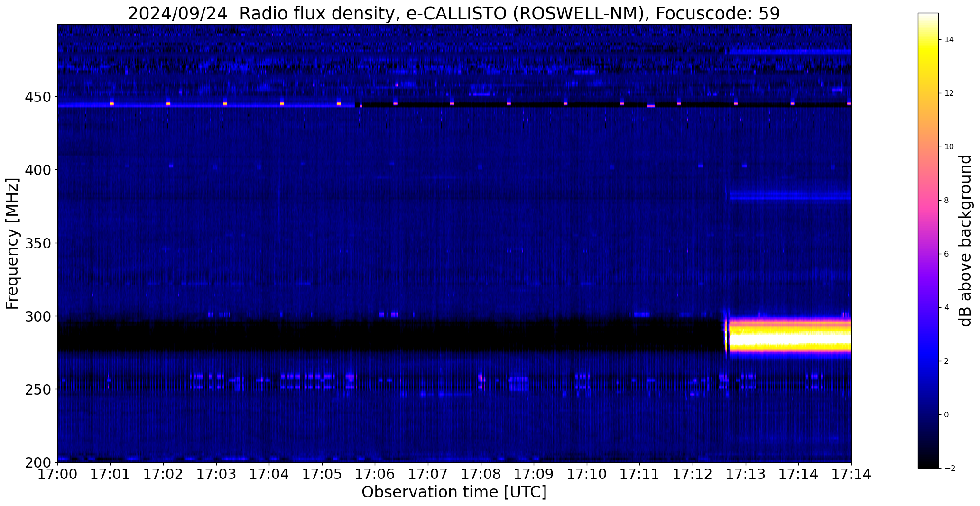980x506 pixels.
Task: Click the colorbar tick label 12
Action: tap(949, 93)
